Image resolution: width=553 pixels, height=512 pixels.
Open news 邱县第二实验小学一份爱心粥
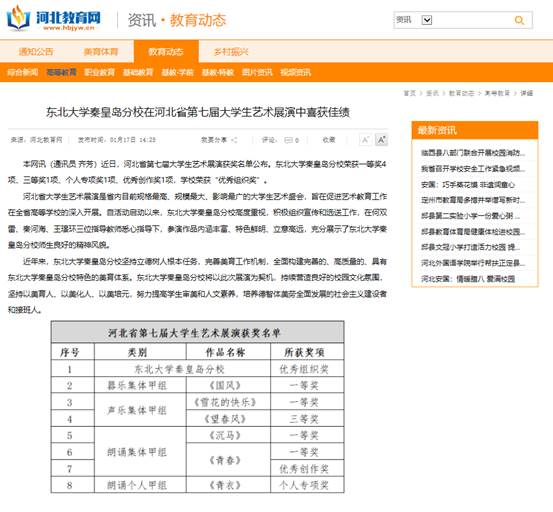click(x=470, y=216)
